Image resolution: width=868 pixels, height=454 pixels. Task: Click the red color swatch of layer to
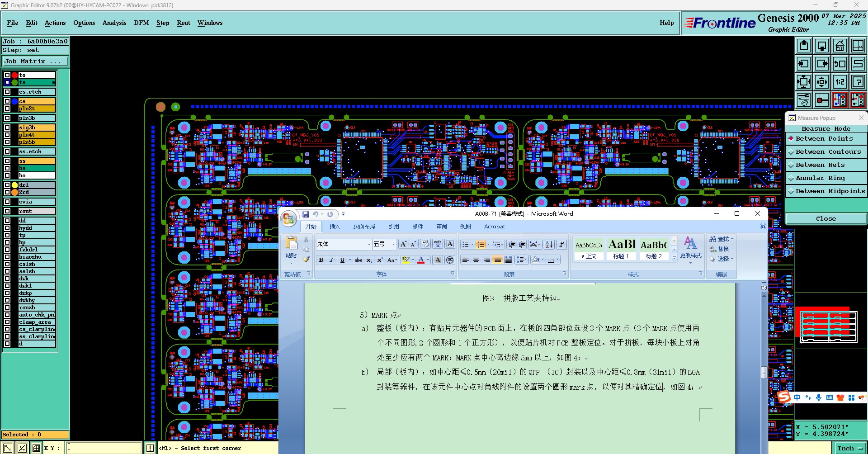pos(14,75)
